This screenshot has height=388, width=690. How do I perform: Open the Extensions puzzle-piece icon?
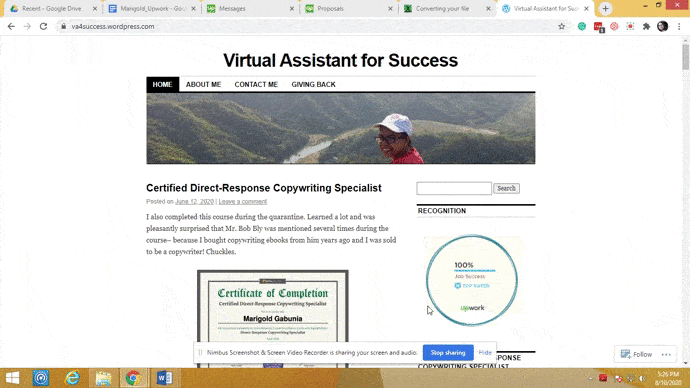pos(646,26)
